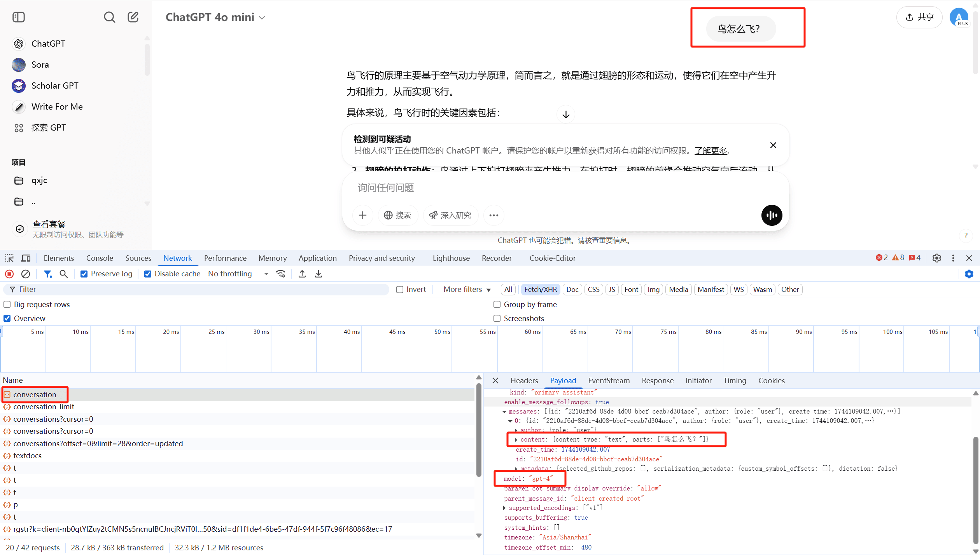Open the Response request tab
The height and width of the screenshot is (555, 980).
658,380
